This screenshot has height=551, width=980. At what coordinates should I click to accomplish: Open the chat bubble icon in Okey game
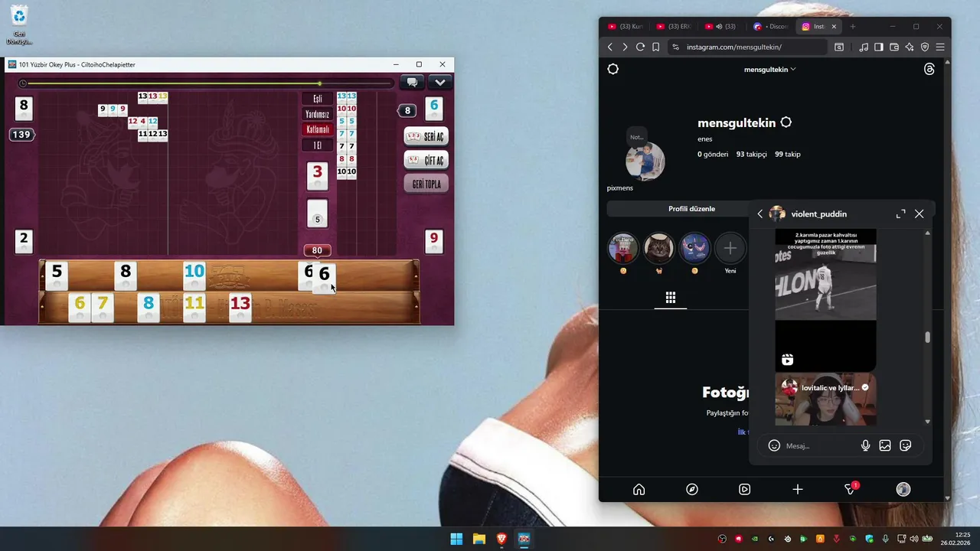(x=412, y=83)
